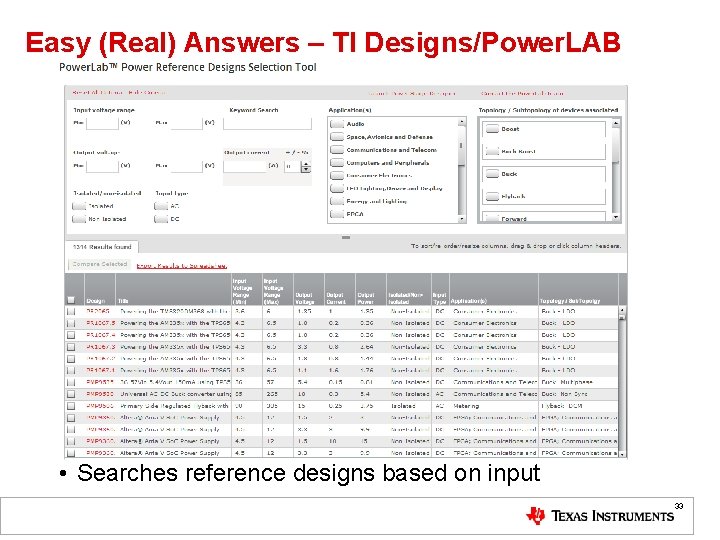Image resolution: width=720 pixels, height=540 pixels.
Task: Toggle select-all checkbox in table header
Action: [71, 300]
